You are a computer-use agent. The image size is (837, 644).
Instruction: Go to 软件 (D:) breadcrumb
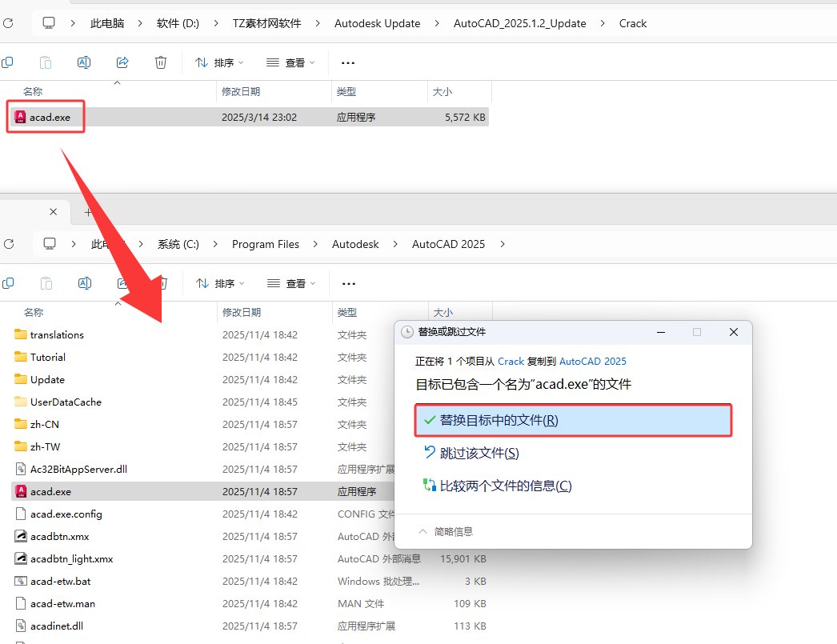[178, 23]
